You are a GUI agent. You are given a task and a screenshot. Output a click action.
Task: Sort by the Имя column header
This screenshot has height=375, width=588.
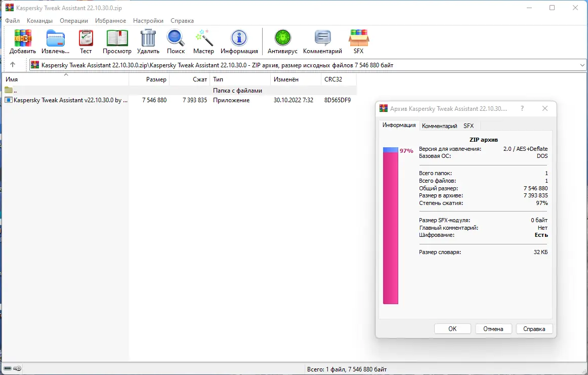pyautogui.click(x=66, y=79)
